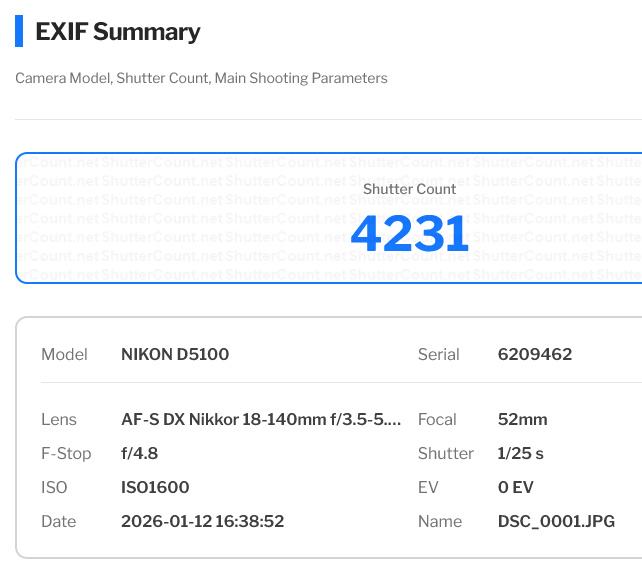Click the NIKON D5100 model value

[175, 354]
